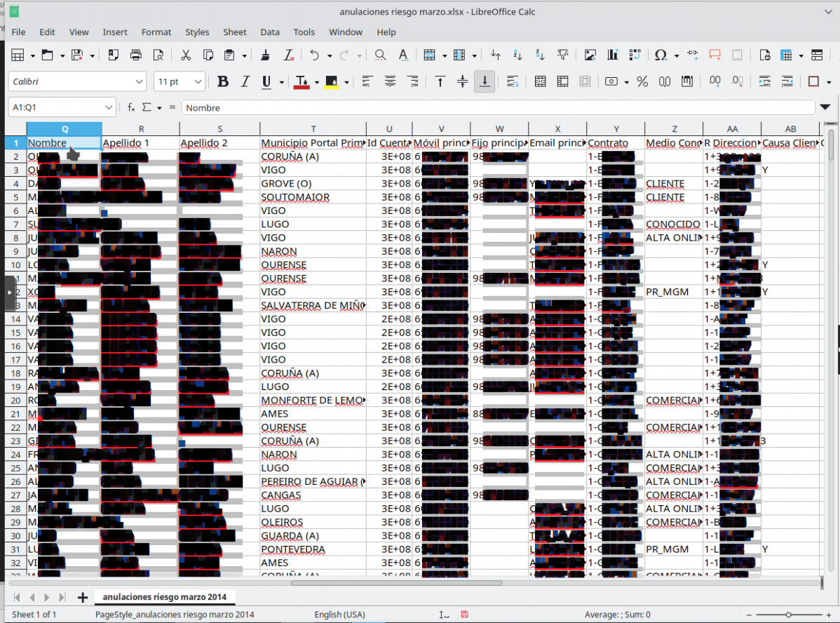Launch the Function Wizard
Screen dimensions: 840x623
(x=132, y=107)
